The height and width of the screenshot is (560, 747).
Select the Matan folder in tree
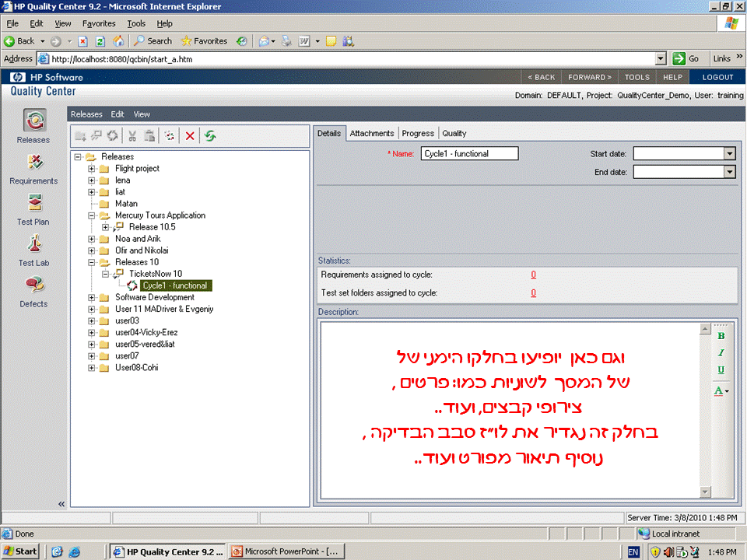coord(126,204)
